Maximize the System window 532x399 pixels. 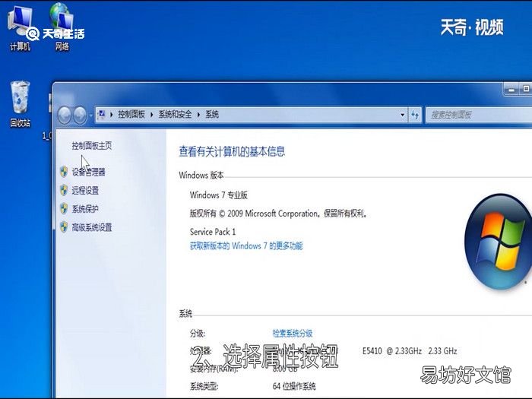pos(526,89)
